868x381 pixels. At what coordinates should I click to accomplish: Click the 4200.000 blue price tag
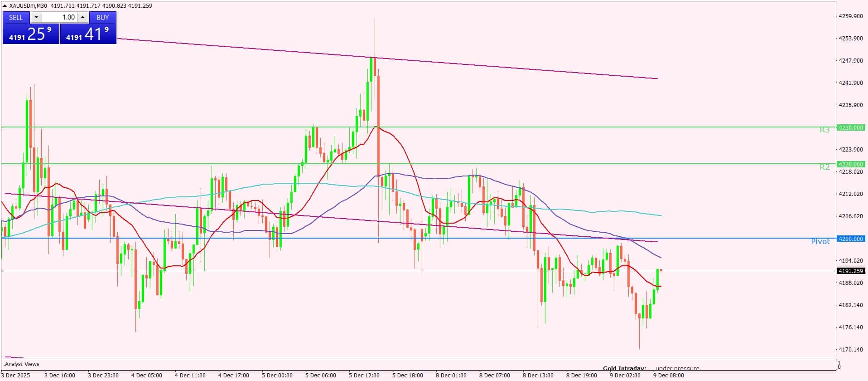851,239
